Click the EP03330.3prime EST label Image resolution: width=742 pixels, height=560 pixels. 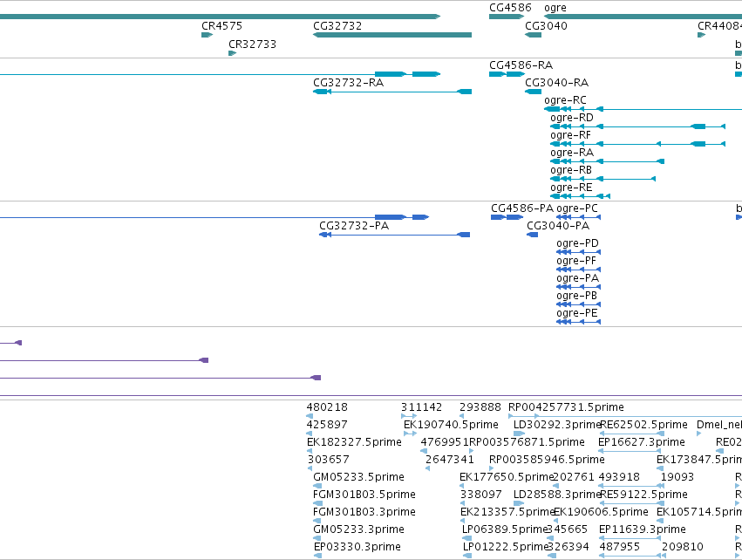coord(357,547)
